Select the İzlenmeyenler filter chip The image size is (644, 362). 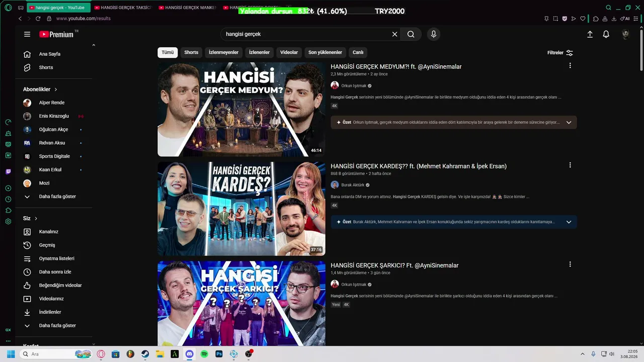pos(223,52)
